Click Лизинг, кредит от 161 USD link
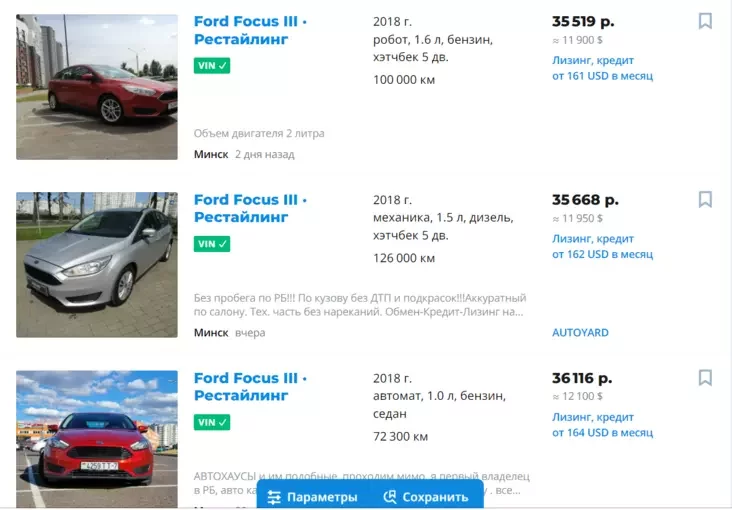 click(602, 68)
